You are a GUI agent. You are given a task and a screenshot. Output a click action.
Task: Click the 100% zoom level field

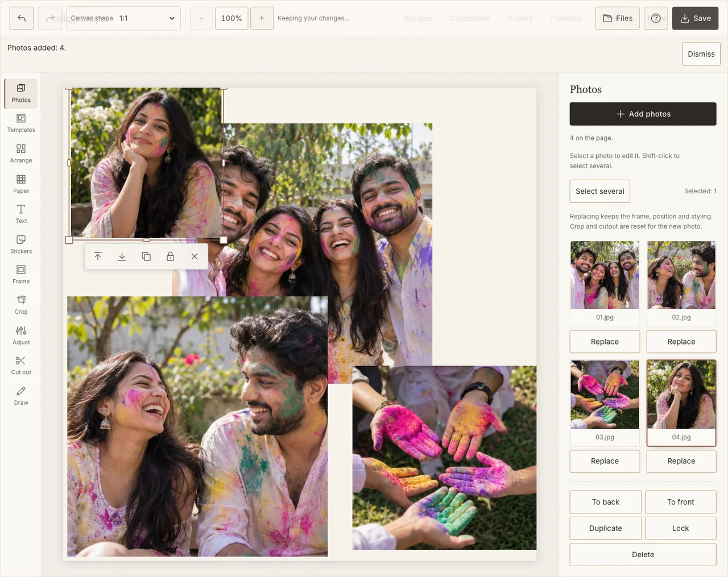click(x=231, y=18)
